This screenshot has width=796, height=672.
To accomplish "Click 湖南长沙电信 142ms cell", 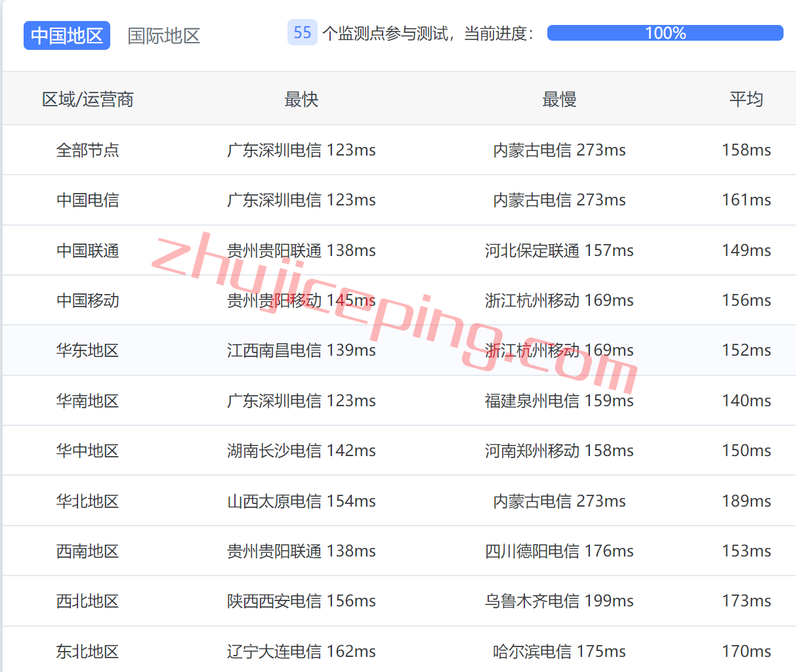I will [301, 450].
